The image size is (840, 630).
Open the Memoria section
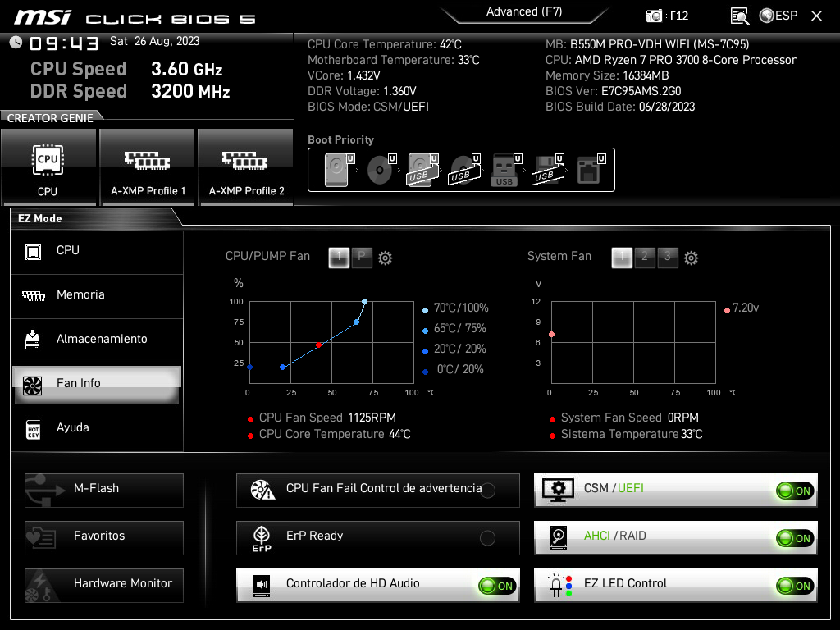click(97, 295)
